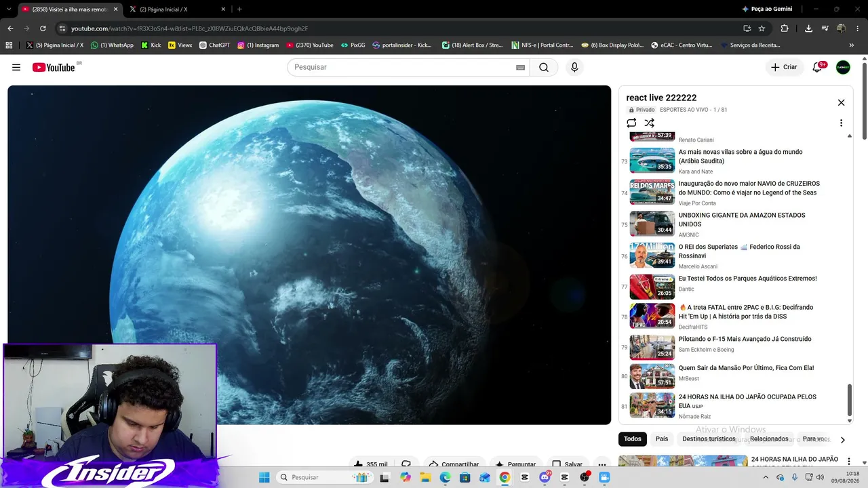Switch to the Página Inicial / X tab
The width and height of the screenshot is (868, 488).
click(177, 9)
